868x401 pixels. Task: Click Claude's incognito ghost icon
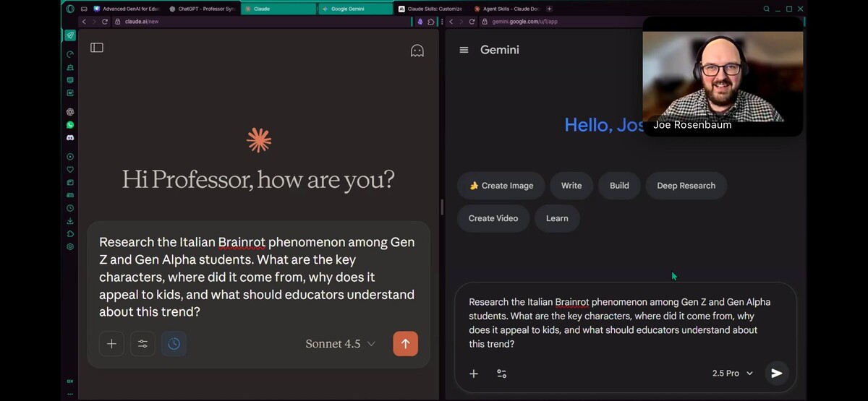click(417, 51)
